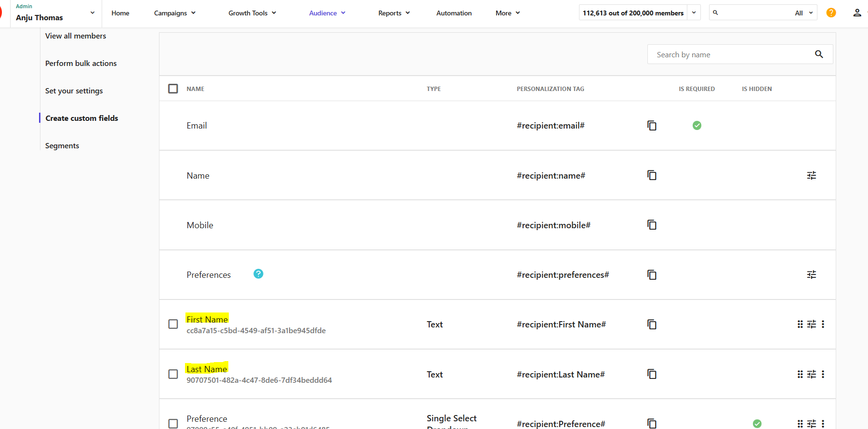Select Create custom fields
Viewport: 868px width, 429px height.
pos(82,118)
